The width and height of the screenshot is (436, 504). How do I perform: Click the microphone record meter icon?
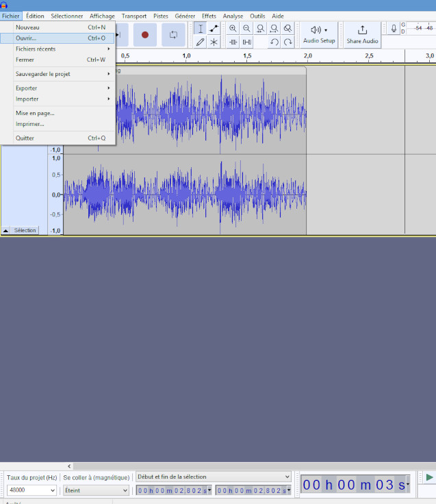tap(394, 29)
